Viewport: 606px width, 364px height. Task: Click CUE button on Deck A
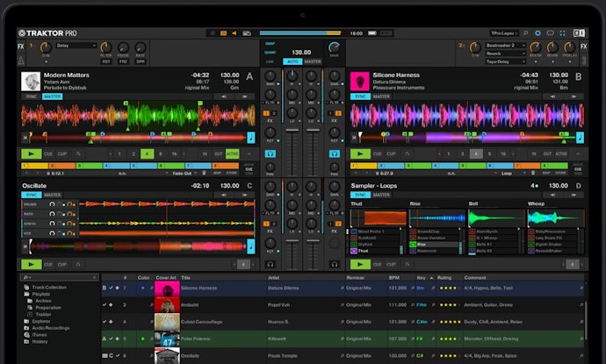(x=48, y=154)
